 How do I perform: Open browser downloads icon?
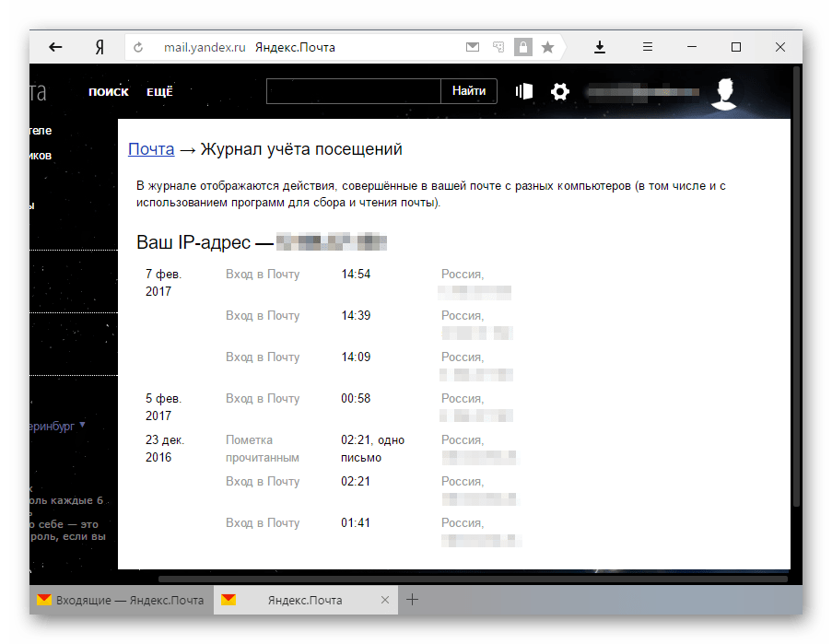(x=600, y=47)
